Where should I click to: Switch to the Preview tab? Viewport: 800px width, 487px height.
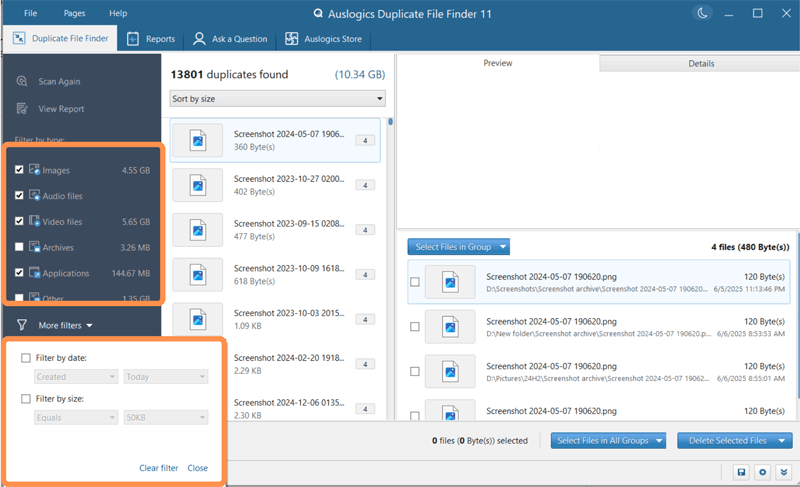(498, 63)
